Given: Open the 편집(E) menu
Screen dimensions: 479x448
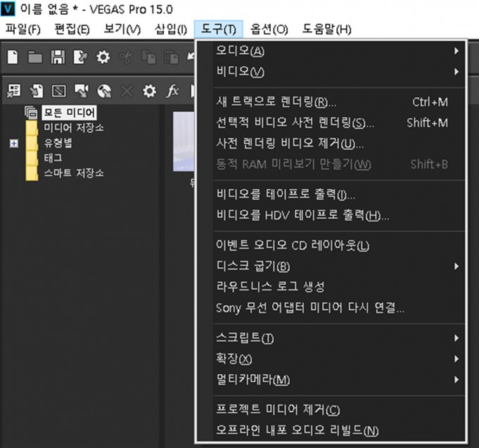Looking at the screenshot, I should pos(72,30).
